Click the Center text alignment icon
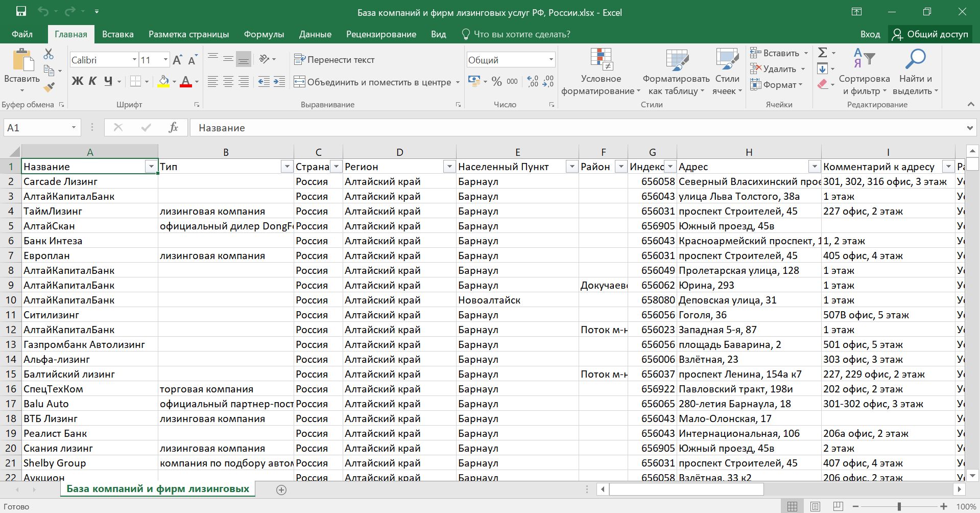The width and height of the screenshot is (980, 513). click(228, 82)
